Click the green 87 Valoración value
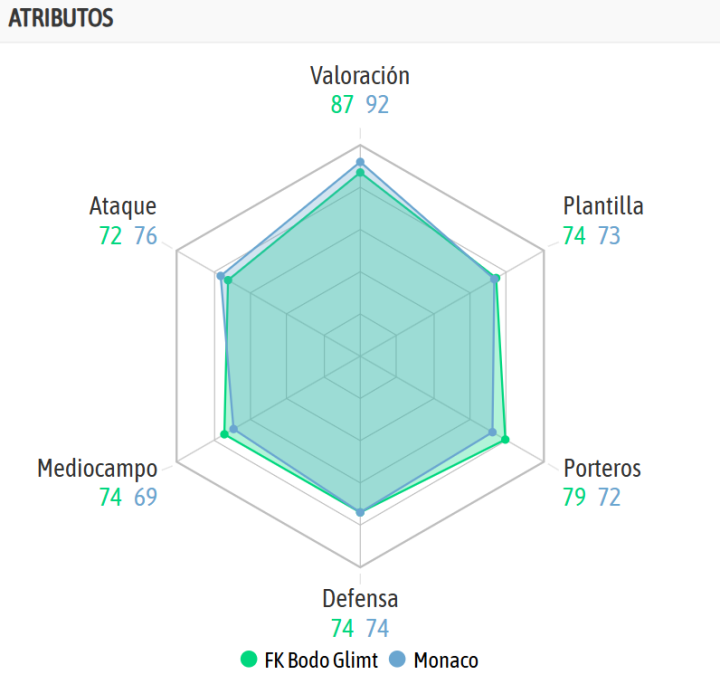The width and height of the screenshot is (720, 684). click(343, 104)
